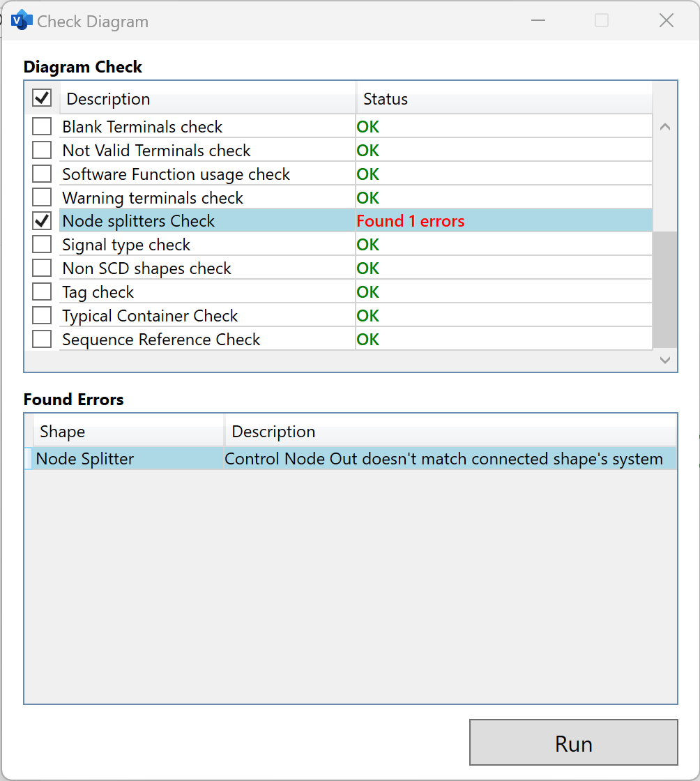Viewport: 700px width, 781px height.
Task: Click the scroll down arrow of check list
Action: coord(664,360)
